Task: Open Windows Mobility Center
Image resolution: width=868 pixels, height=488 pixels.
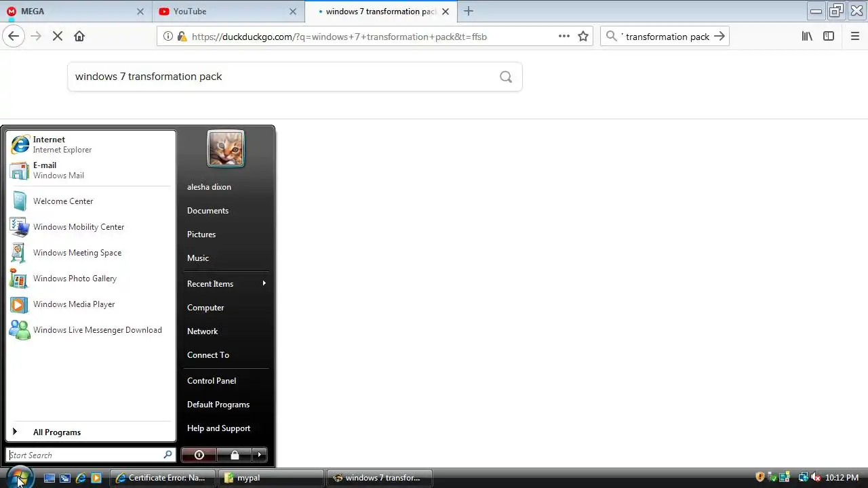Action: (91, 227)
